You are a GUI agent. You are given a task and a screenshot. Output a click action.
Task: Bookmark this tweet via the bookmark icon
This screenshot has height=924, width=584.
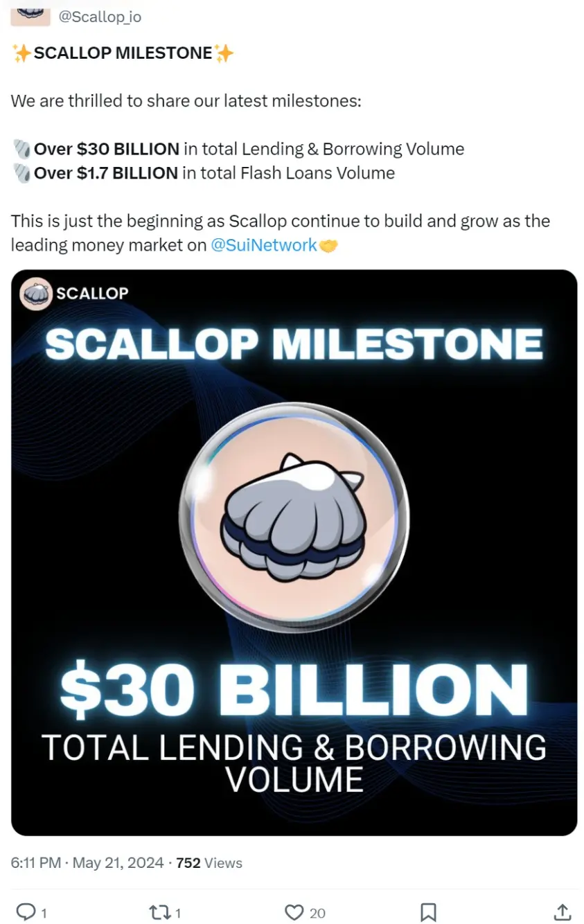[x=427, y=912]
